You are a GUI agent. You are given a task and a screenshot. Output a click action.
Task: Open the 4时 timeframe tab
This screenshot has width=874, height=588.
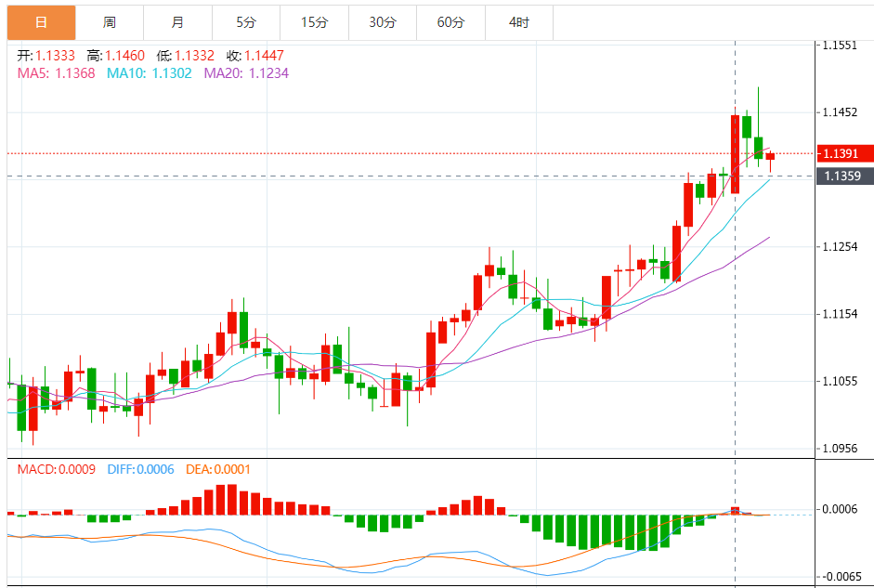pyautogui.click(x=519, y=22)
